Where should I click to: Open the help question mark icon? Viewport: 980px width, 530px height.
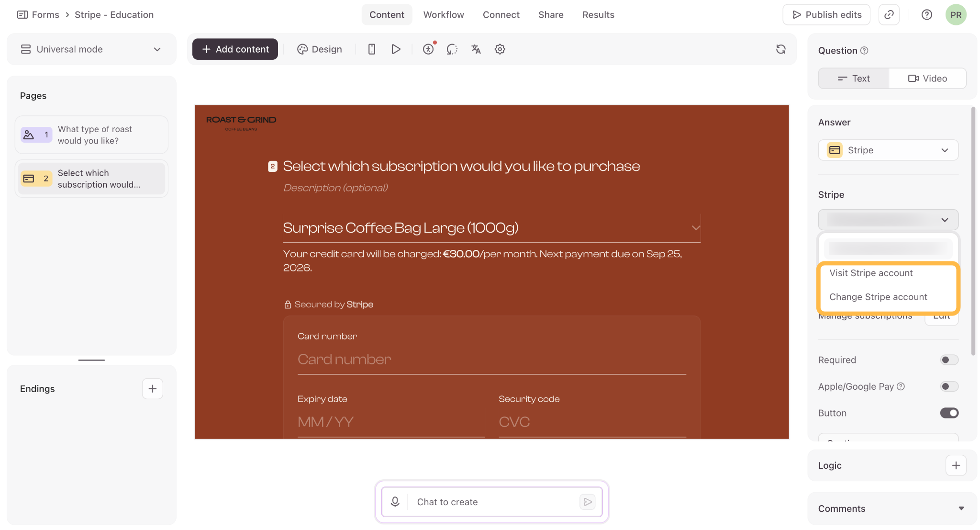click(x=927, y=15)
